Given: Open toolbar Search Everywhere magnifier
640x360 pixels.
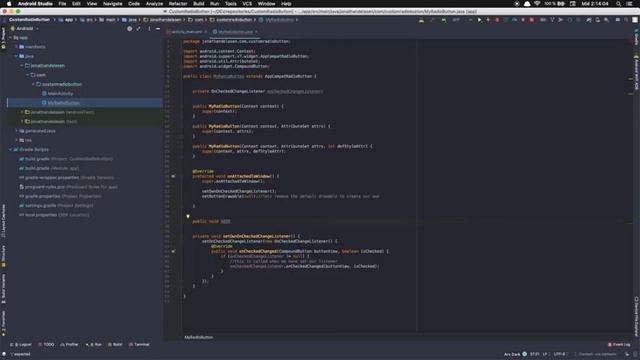Looking at the screenshot, I should pos(626,20).
